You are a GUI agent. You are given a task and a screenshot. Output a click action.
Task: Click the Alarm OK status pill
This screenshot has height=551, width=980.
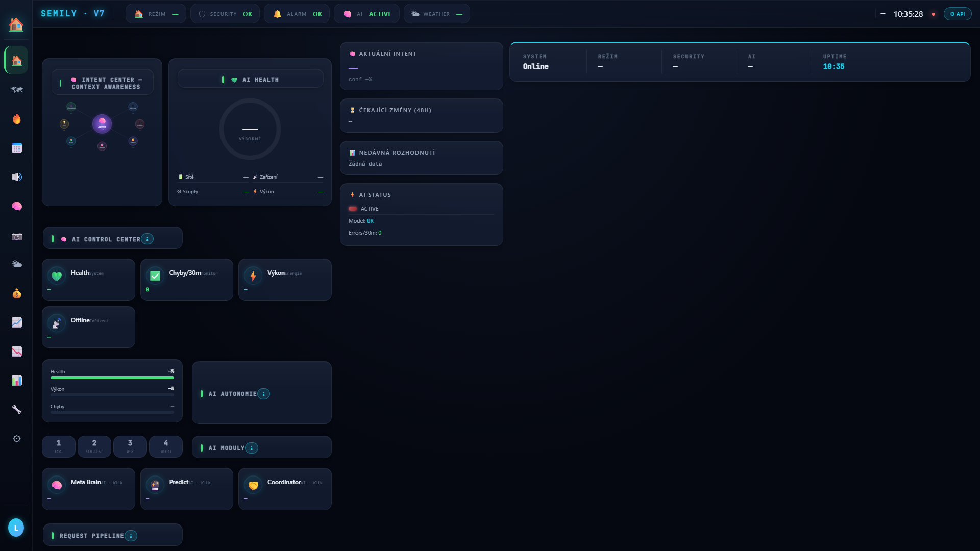pos(297,14)
